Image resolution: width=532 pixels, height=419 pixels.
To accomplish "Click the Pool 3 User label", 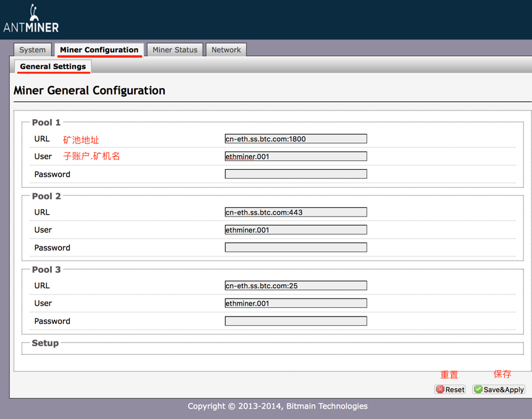I will [x=43, y=304].
